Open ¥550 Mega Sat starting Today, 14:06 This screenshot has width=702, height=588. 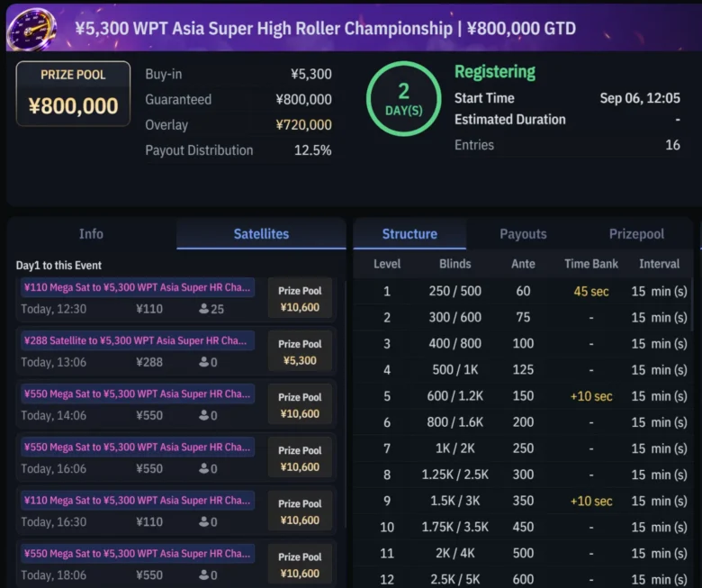tap(138, 394)
